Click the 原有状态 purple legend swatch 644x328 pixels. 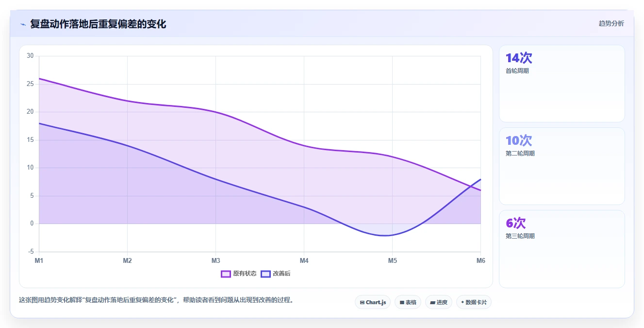point(226,274)
